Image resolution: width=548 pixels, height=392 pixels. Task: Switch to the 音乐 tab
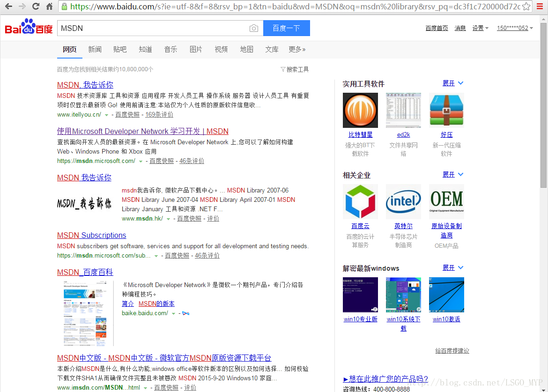click(x=170, y=49)
